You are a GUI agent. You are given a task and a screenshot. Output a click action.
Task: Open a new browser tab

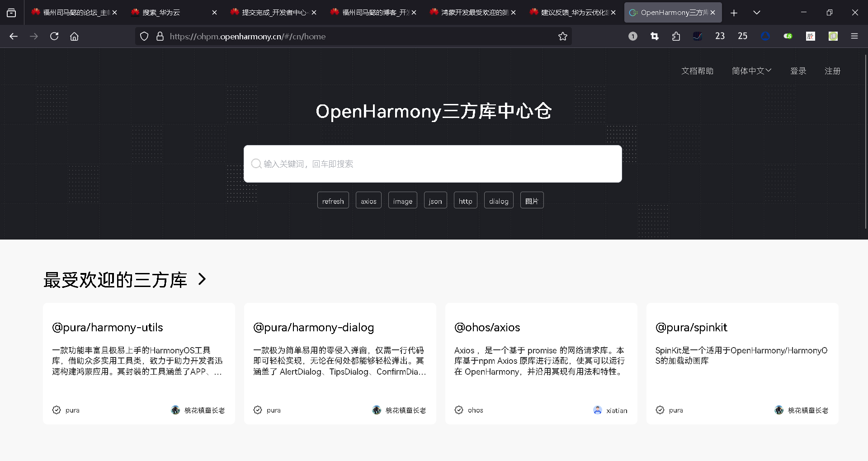[734, 13]
